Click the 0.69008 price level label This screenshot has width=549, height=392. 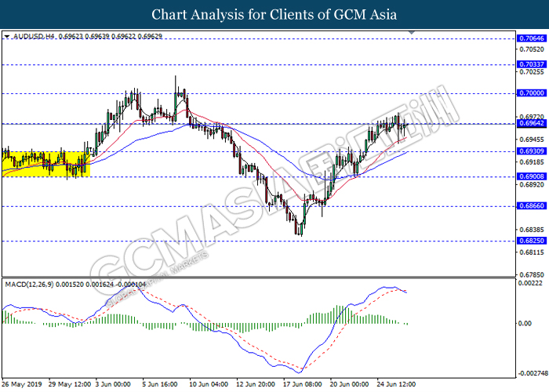(x=532, y=176)
